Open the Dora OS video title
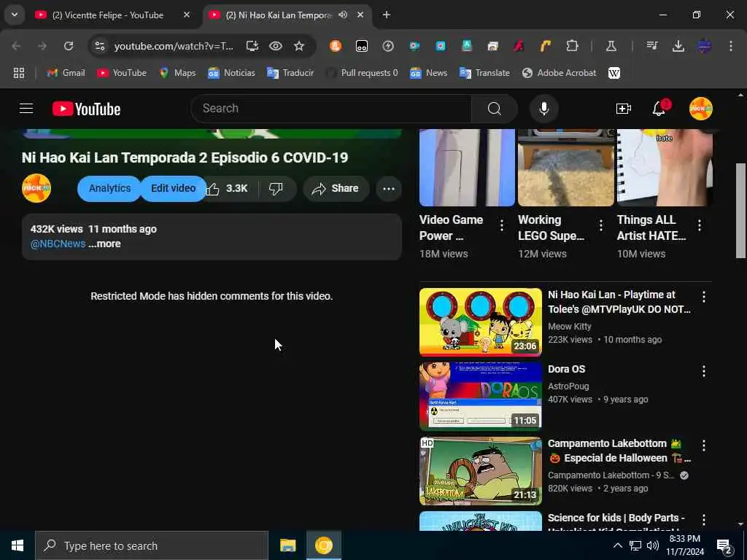Viewport: 747px width, 560px height. click(x=566, y=369)
